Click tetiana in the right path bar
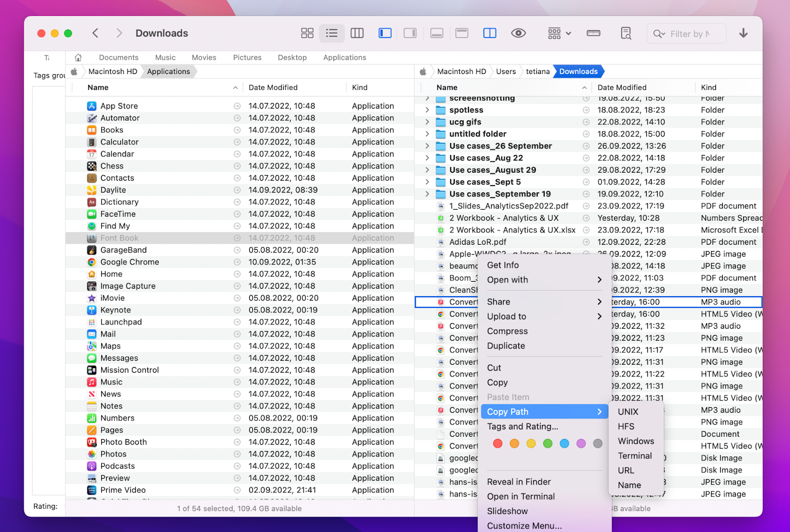The height and width of the screenshot is (532, 790). [538, 72]
